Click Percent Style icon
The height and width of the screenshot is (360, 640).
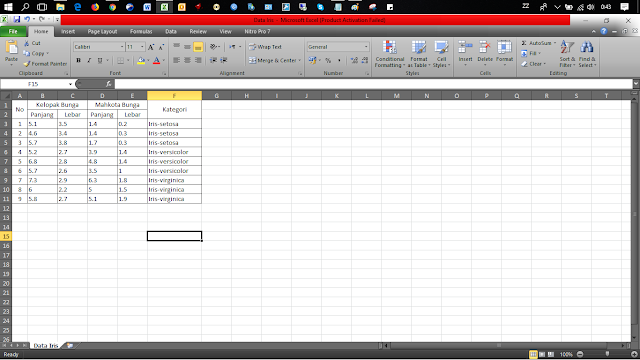[328, 60]
